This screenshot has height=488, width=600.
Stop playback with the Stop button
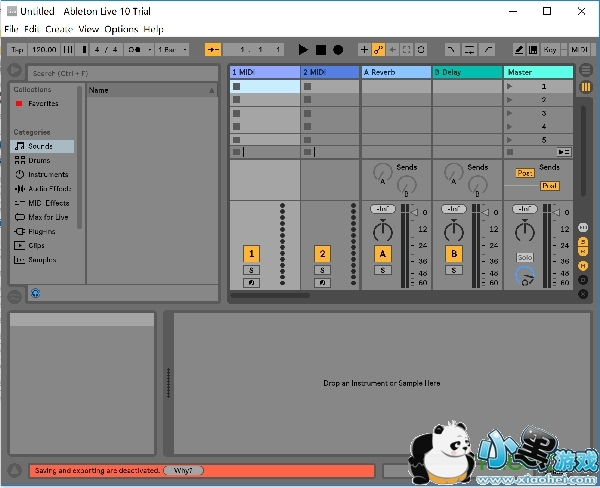tap(321, 49)
